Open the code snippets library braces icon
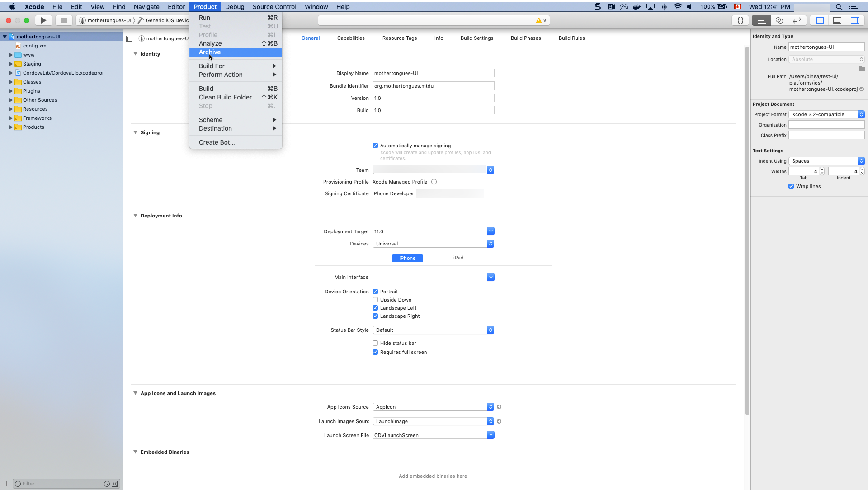 pyautogui.click(x=741, y=20)
